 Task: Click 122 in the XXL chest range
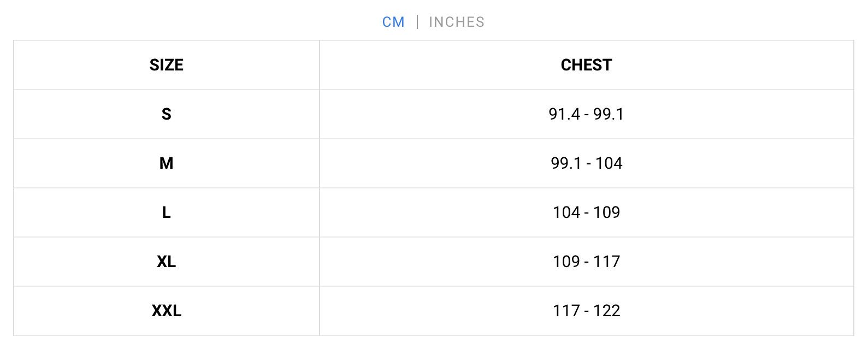[607, 311]
